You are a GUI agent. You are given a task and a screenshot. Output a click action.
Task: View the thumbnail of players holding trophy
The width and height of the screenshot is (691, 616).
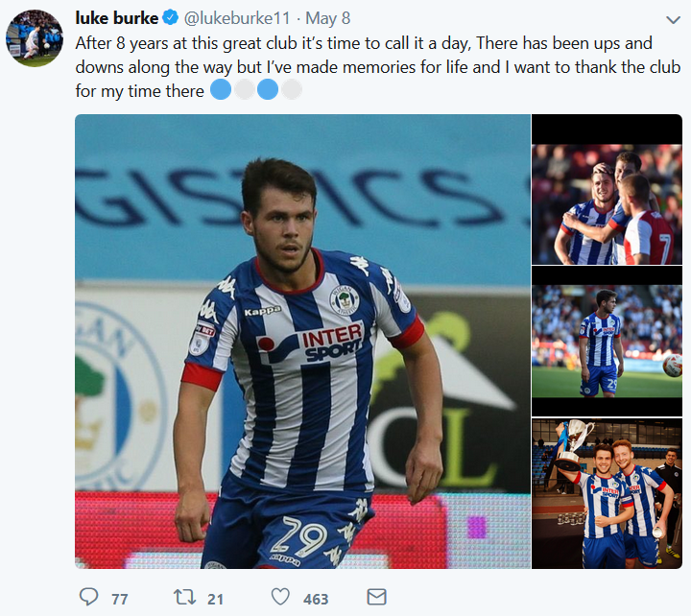click(607, 493)
